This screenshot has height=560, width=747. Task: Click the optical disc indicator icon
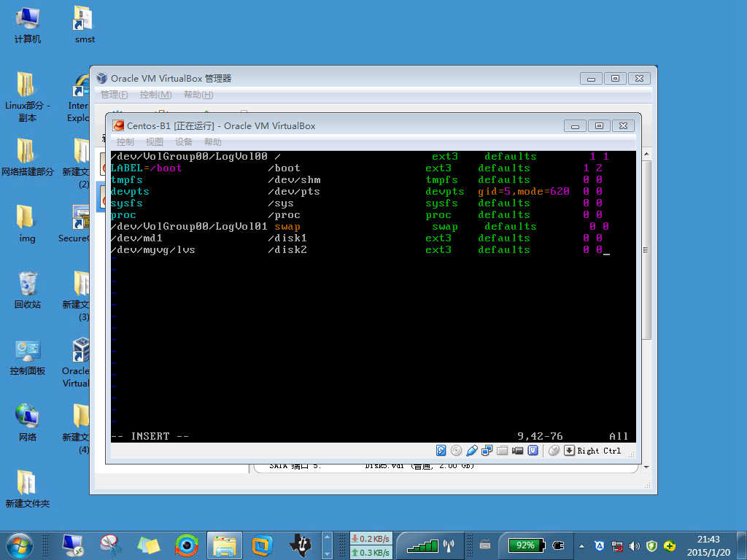tap(456, 451)
